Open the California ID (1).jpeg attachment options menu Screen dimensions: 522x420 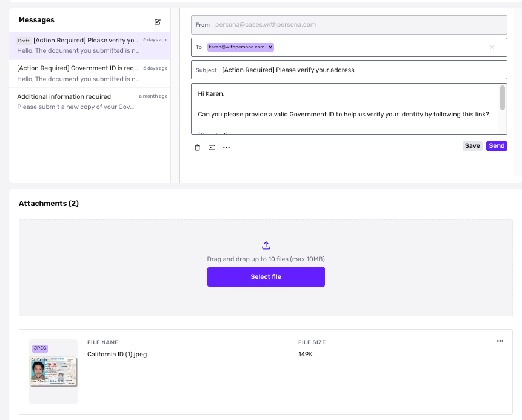coord(500,341)
